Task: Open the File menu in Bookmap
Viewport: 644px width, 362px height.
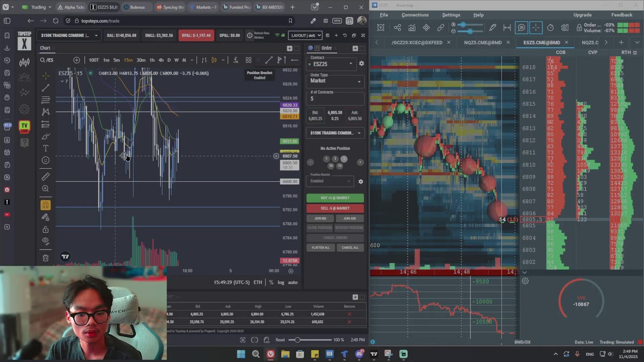Action: pyautogui.click(x=384, y=15)
